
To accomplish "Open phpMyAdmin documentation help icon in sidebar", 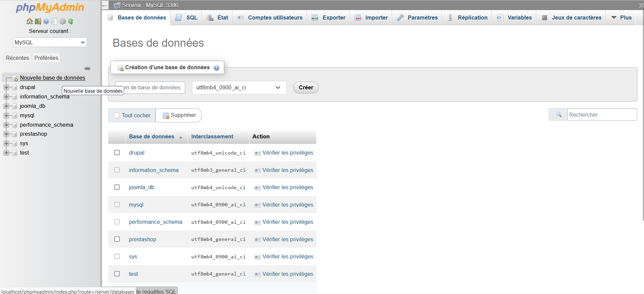I will [46, 21].
